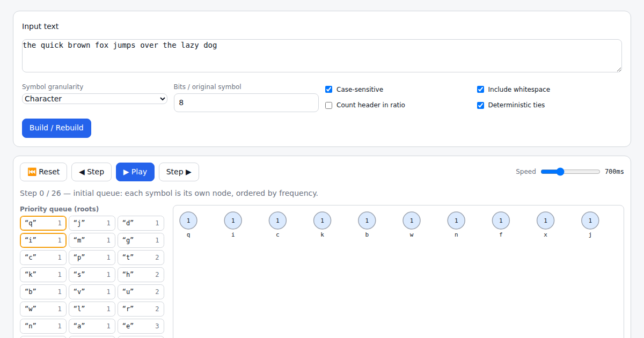
Task: Click queue entry "h" with count 2
Action: [x=141, y=275]
